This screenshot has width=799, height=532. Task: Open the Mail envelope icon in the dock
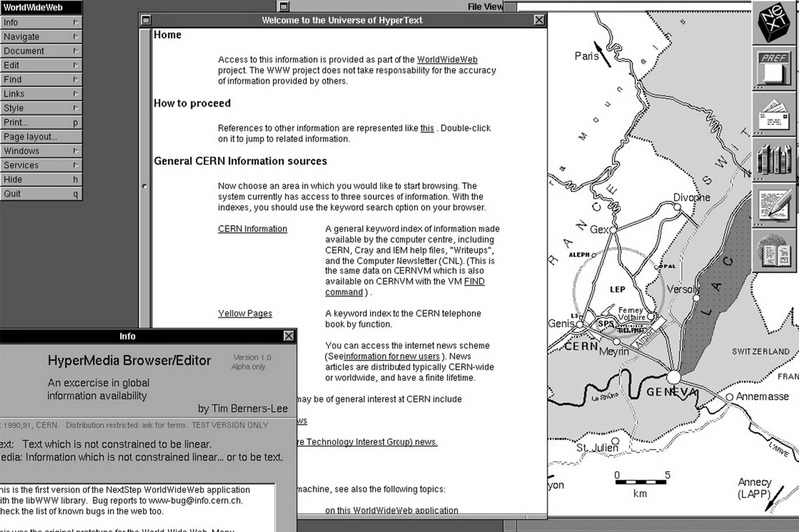(x=775, y=114)
